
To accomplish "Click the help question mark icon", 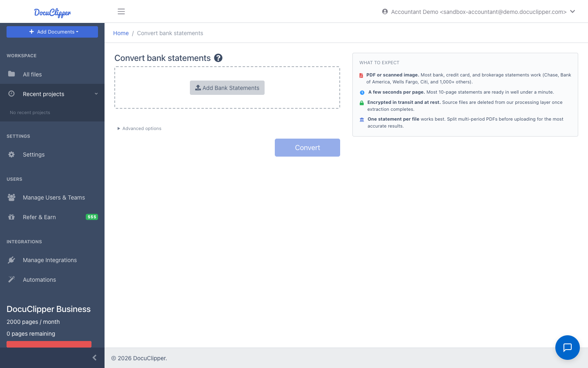I will (218, 58).
